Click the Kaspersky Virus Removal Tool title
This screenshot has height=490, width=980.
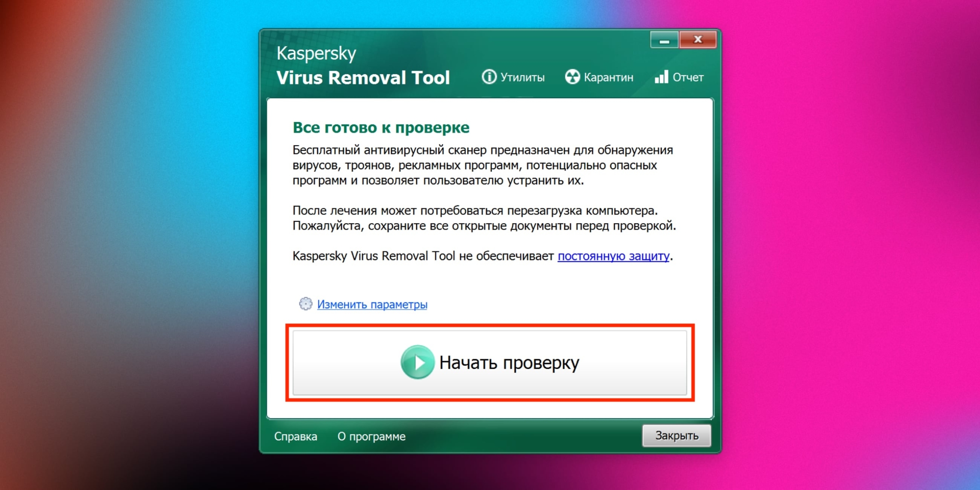363,65
